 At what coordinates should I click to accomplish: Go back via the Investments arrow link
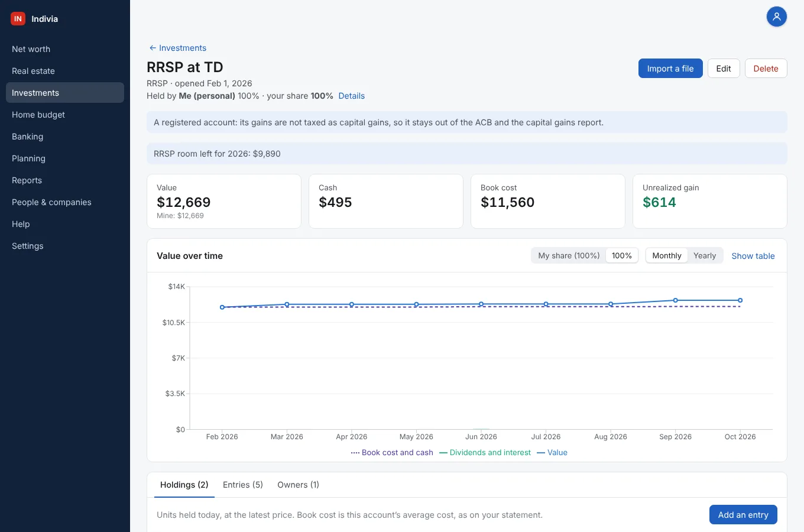point(177,48)
